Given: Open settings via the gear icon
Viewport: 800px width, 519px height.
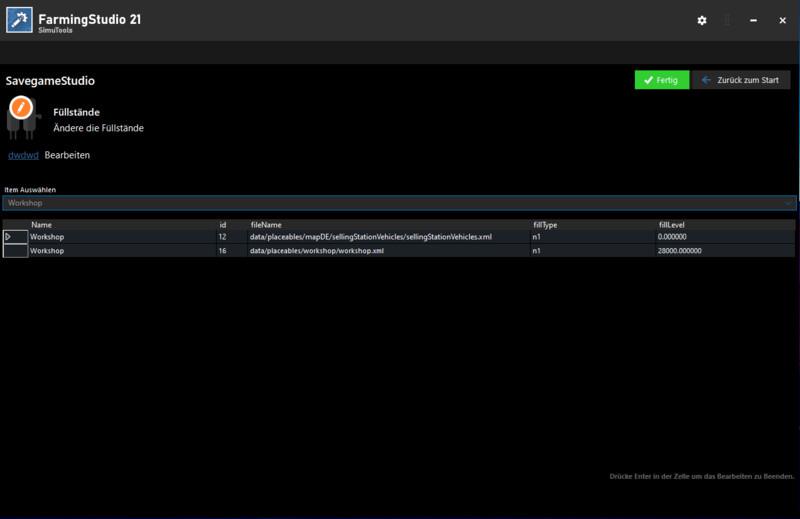Looking at the screenshot, I should 702,20.
